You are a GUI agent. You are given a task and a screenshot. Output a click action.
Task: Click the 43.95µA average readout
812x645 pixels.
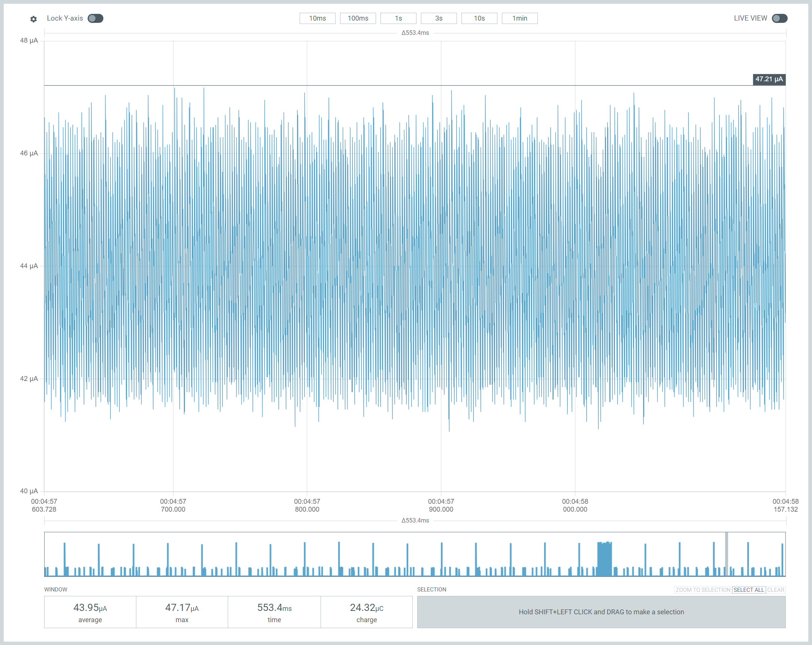click(90, 611)
